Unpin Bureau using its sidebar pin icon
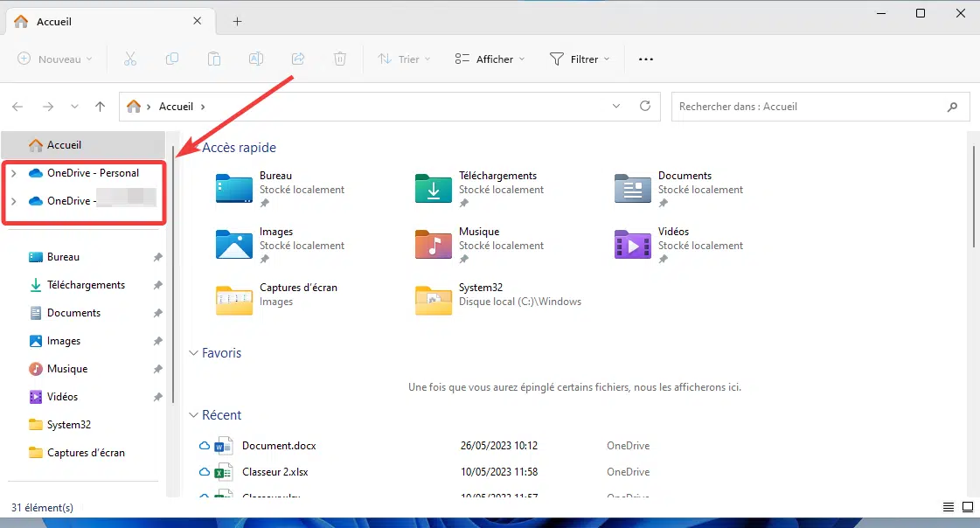This screenshot has height=528, width=980. tap(157, 257)
